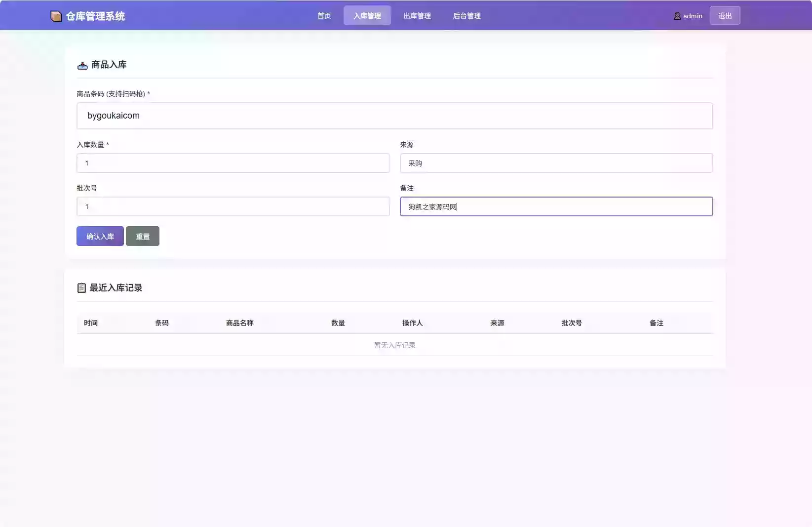Click the 最近入库记录 section heading

point(116,288)
